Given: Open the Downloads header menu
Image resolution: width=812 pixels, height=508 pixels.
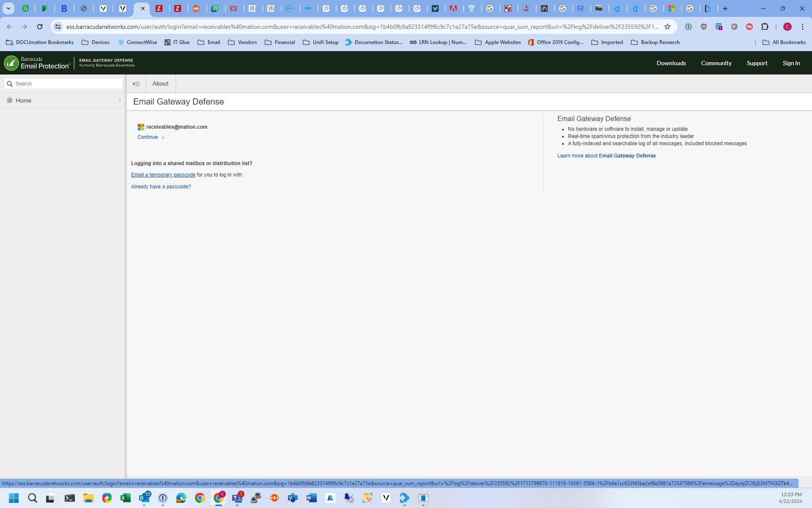Looking at the screenshot, I should coord(671,63).
